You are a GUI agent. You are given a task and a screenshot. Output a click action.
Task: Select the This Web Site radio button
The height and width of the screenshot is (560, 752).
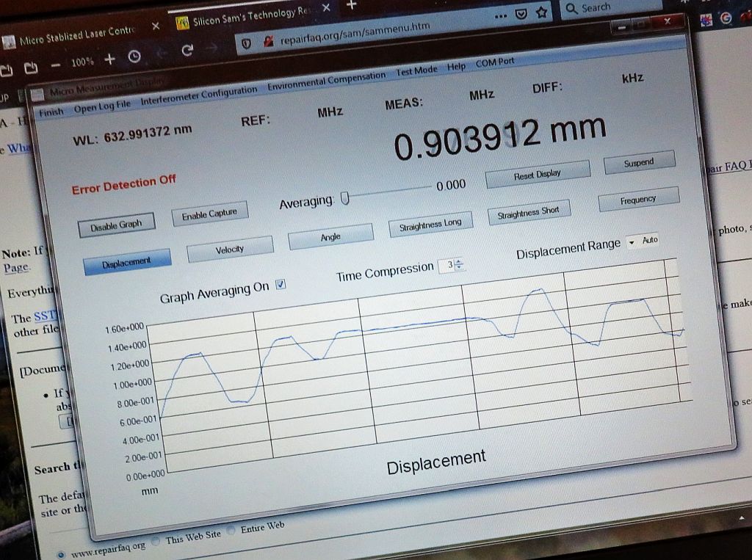coord(156,540)
